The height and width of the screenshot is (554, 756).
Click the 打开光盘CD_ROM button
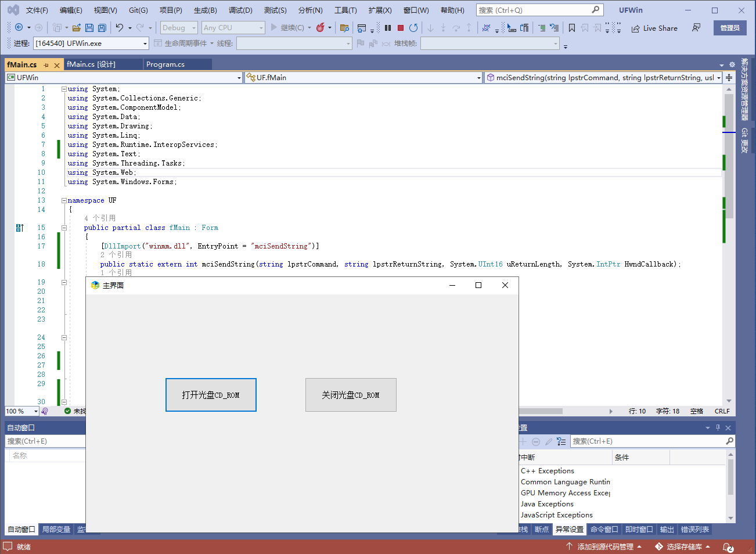(x=211, y=395)
